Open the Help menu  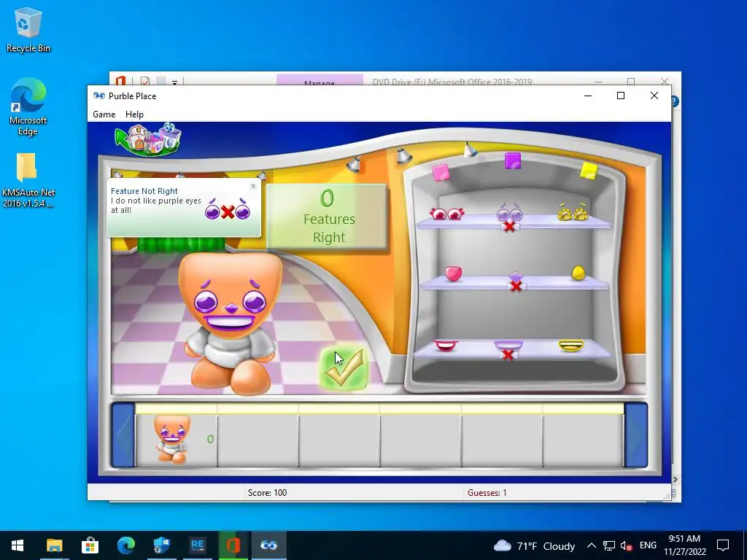(x=134, y=114)
